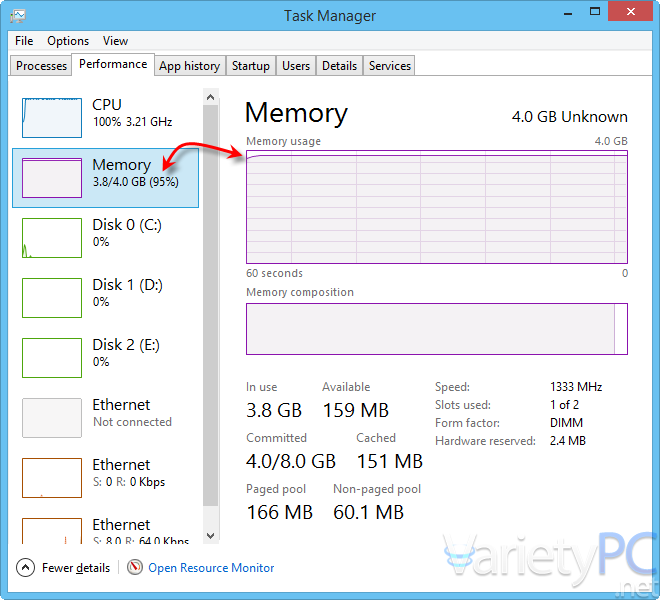
Task: Open the View menu
Action: point(115,41)
